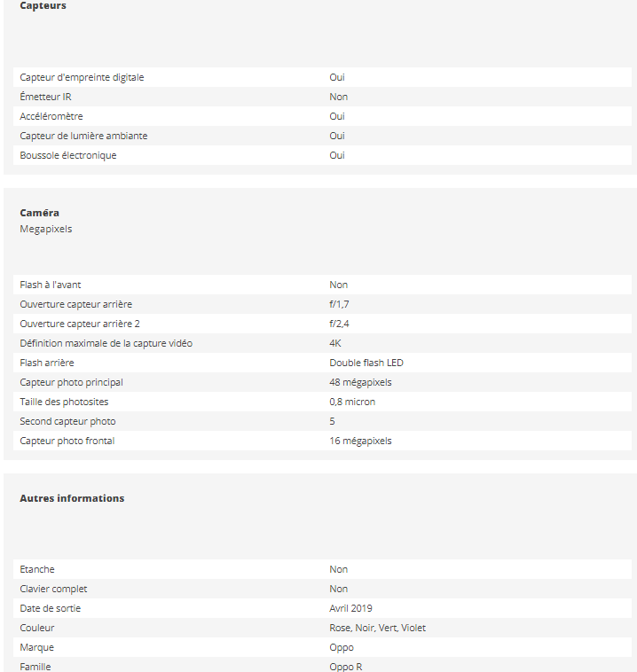
Task: Click the Émetteur IR label
Action: [44, 97]
